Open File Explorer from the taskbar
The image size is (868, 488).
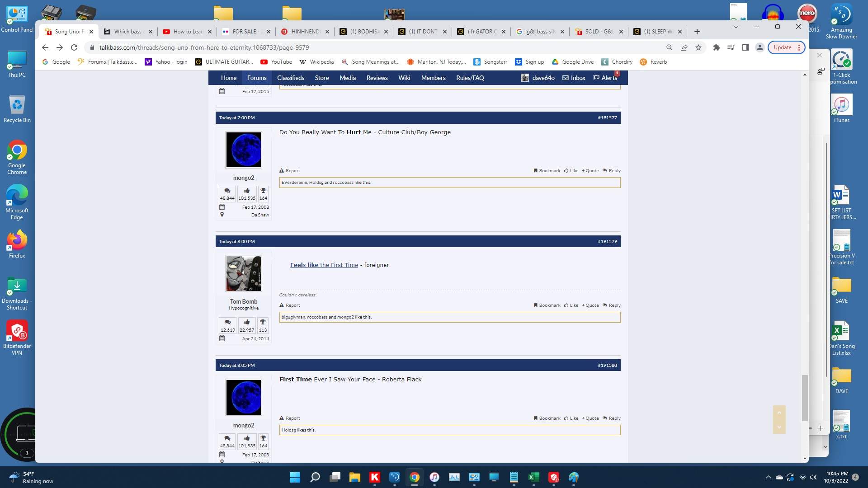tap(354, 477)
